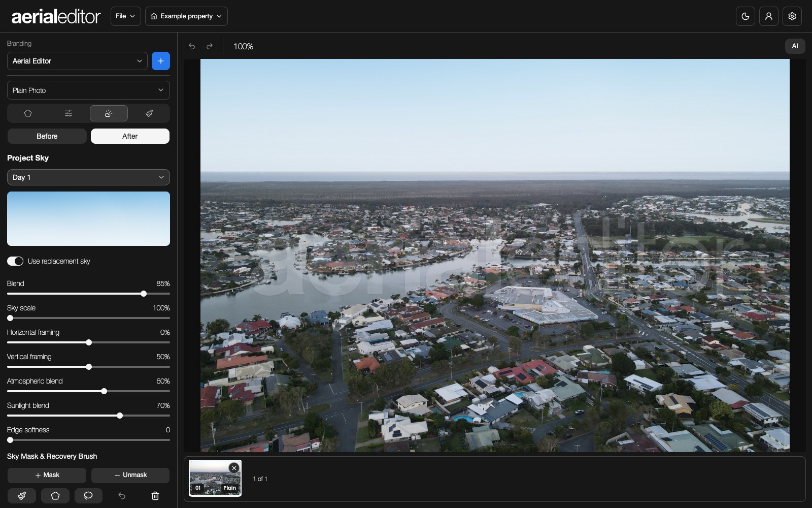Expand the Plain Photo dropdown
The height and width of the screenshot is (508, 812).
click(88, 90)
